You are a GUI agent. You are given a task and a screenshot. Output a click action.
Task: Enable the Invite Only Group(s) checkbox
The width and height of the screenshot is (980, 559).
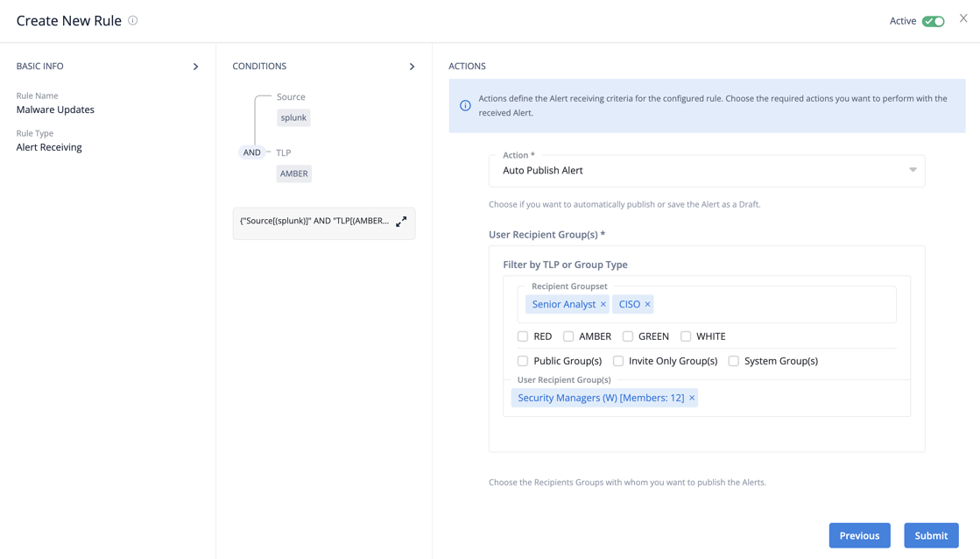[x=618, y=361]
